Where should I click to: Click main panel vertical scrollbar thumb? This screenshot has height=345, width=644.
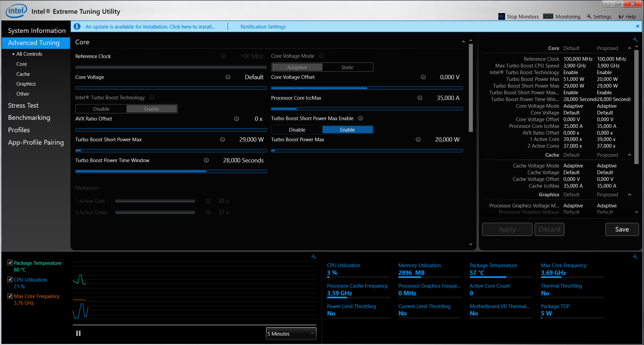click(x=471, y=87)
